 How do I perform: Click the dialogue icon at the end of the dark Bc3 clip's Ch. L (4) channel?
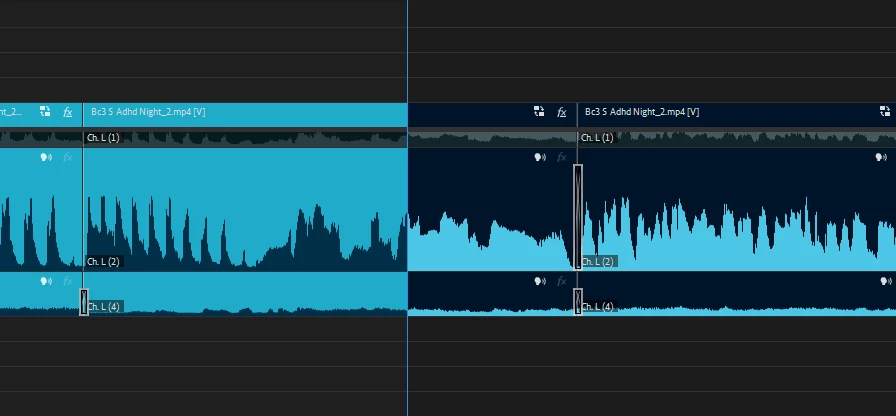click(x=886, y=281)
